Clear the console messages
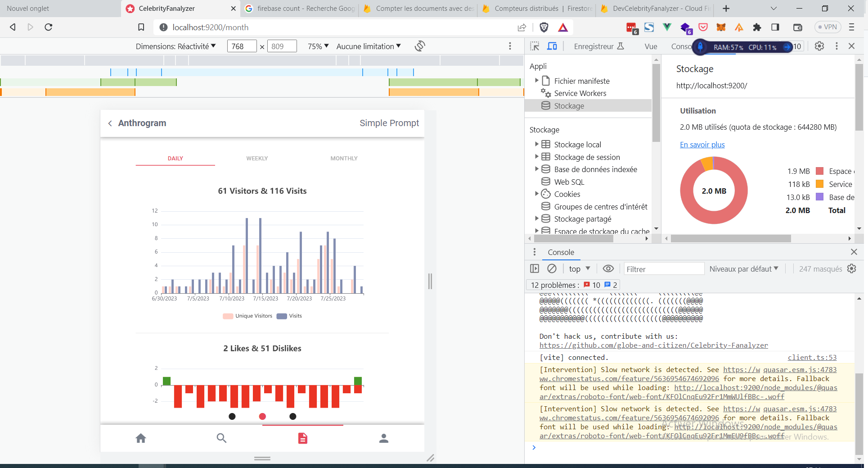The image size is (868, 468). tap(553, 268)
